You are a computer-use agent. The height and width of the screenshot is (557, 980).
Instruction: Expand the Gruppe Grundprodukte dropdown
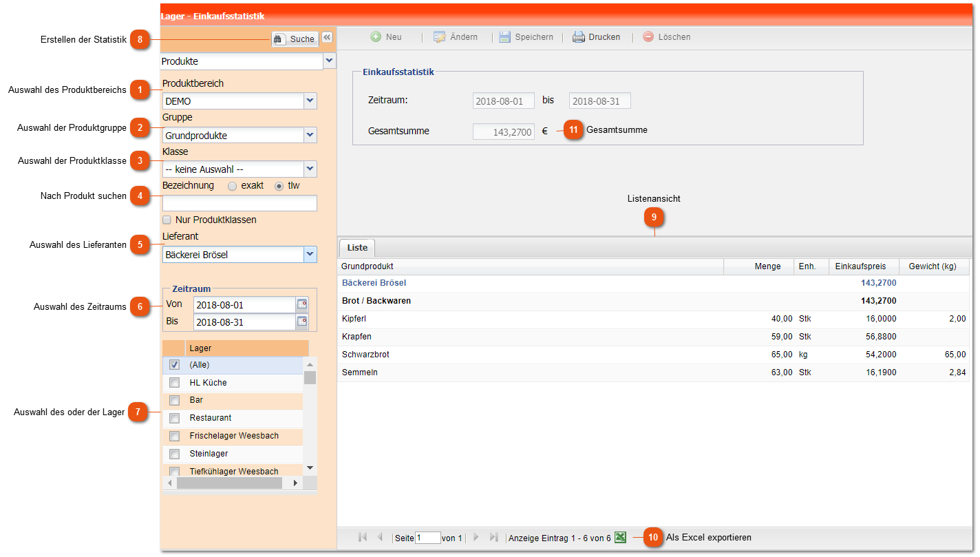[x=310, y=135]
